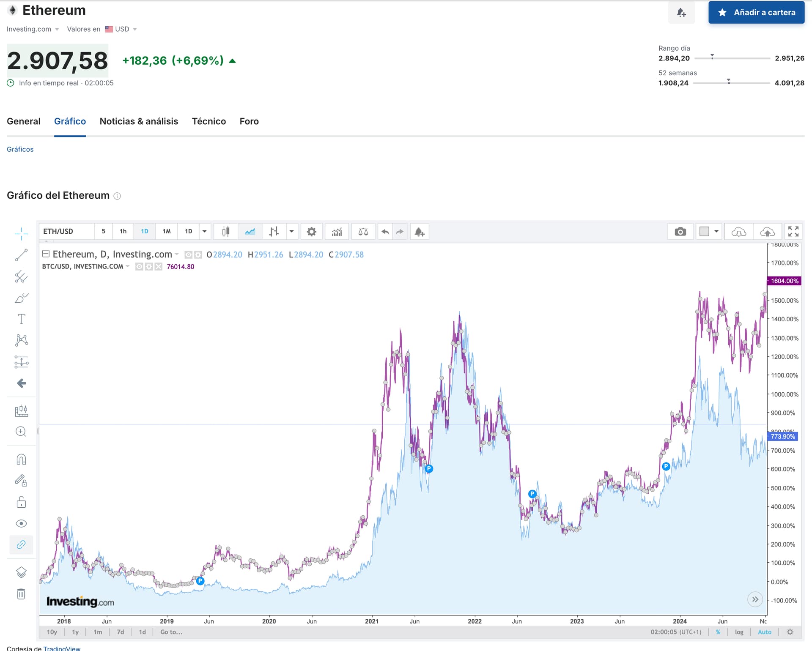Click the info icon beside Gráfico del Ethereum

coord(117,196)
